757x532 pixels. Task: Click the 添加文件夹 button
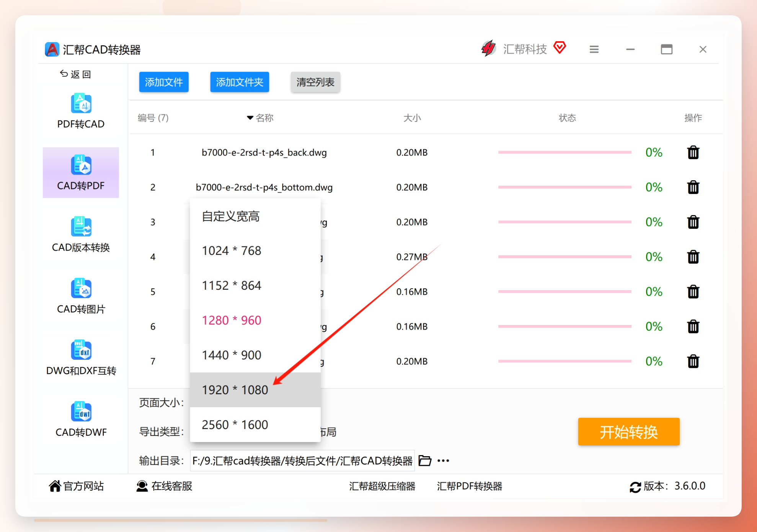pos(240,82)
